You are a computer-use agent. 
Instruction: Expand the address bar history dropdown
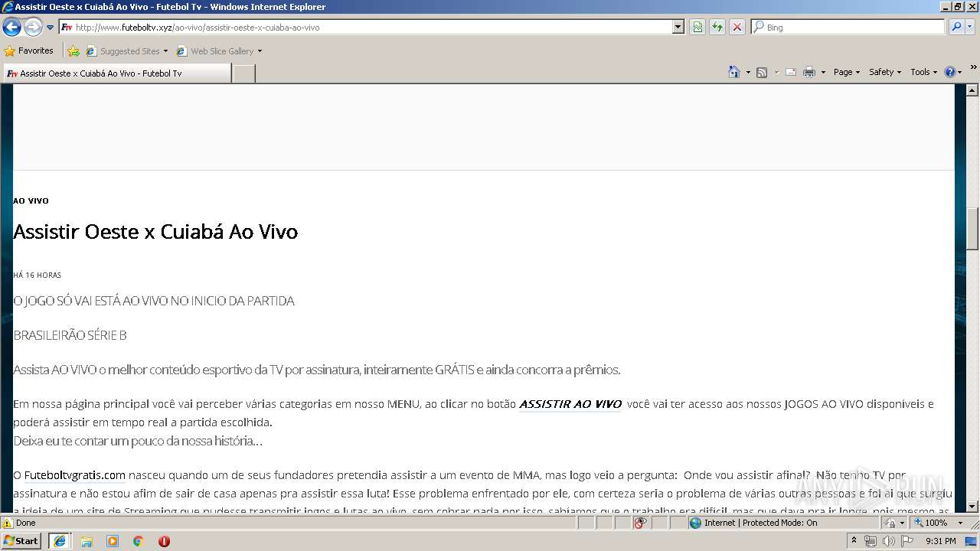click(x=678, y=27)
